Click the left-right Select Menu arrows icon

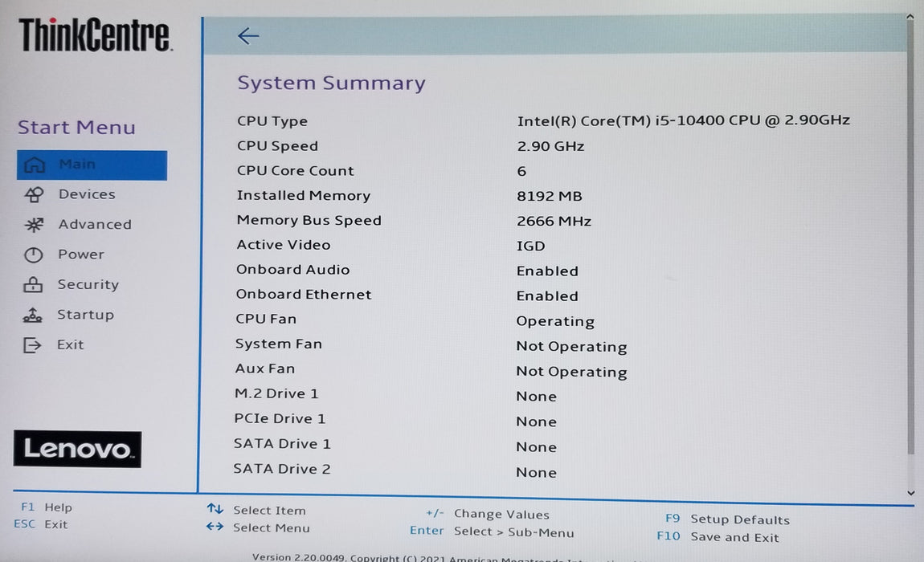[x=215, y=526]
